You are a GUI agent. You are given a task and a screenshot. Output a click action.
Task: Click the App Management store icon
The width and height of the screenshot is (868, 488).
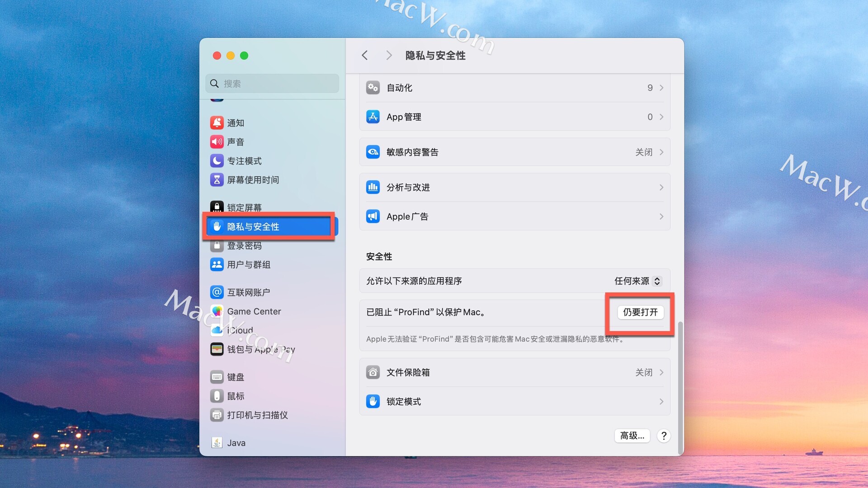tap(373, 117)
